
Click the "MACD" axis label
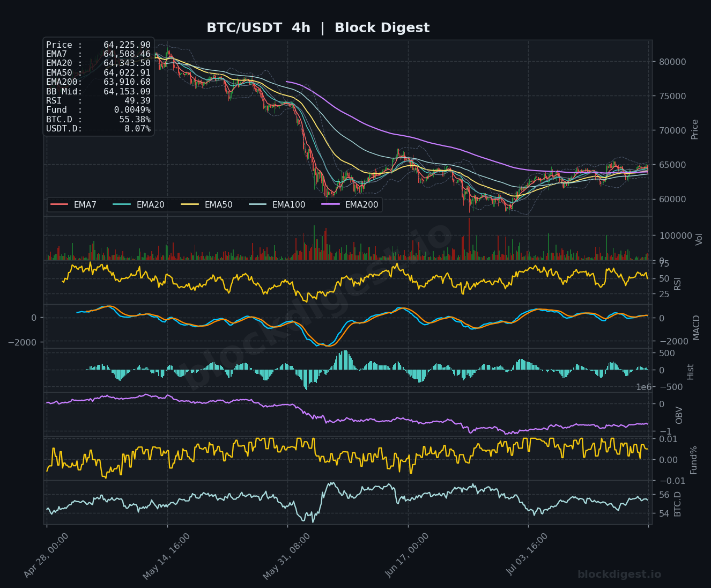(x=697, y=327)
